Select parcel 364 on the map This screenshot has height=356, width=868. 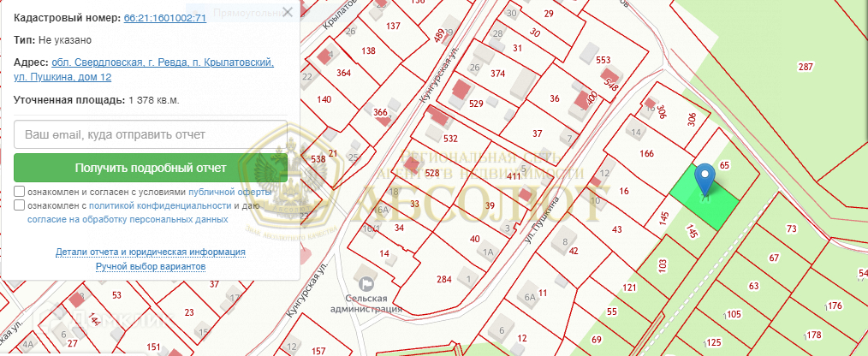pos(344,73)
